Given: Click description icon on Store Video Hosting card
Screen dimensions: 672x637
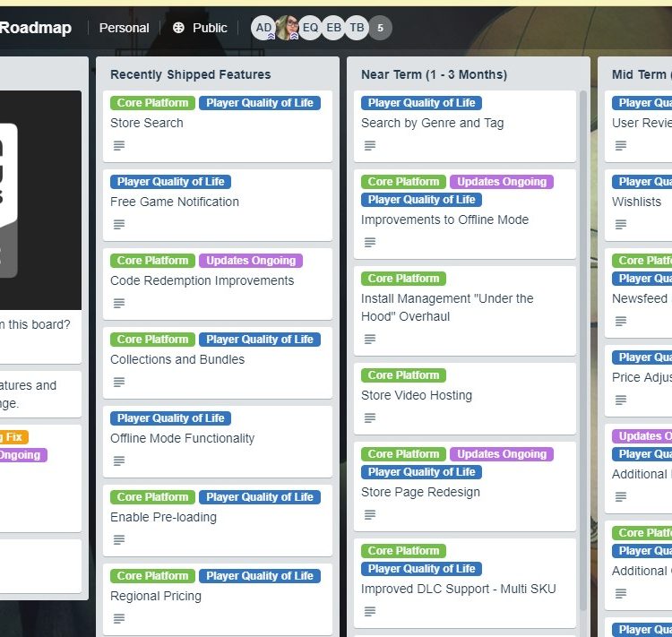Looking at the screenshot, I should [x=370, y=418].
